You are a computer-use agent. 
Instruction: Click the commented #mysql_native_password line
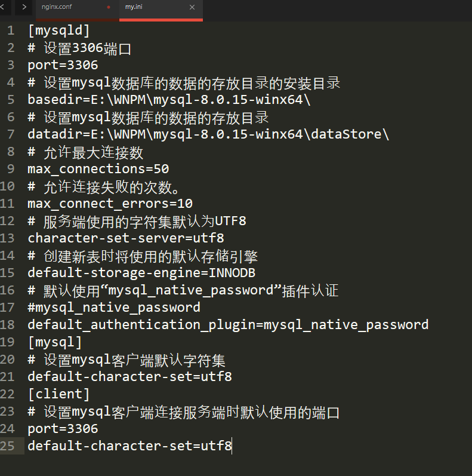(x=113, y=308)
